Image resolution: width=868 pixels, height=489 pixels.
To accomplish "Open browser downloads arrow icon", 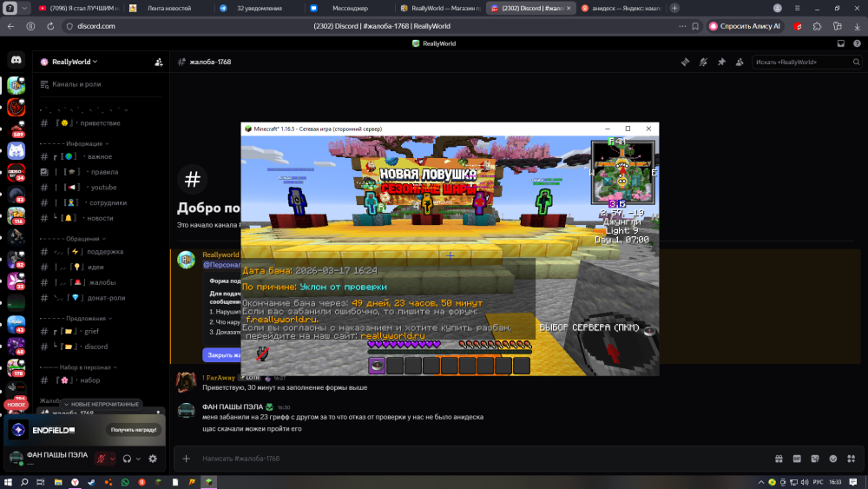I will point(857,26).
